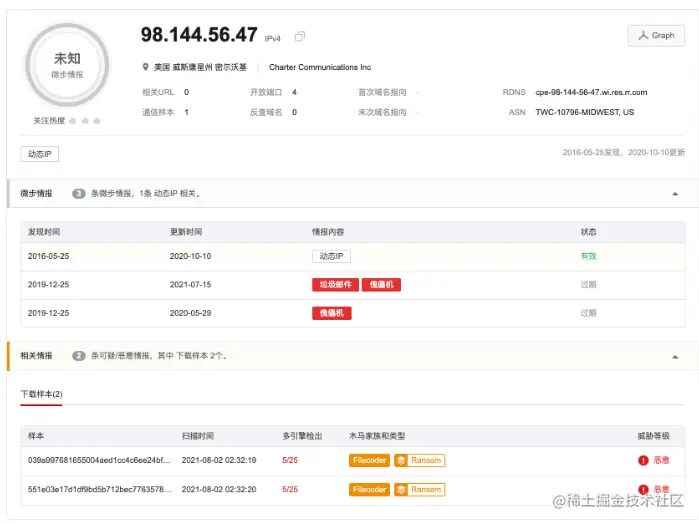699x524 pixels.
Task: Click the 开放端口 value 4
Action: (294, 92)
